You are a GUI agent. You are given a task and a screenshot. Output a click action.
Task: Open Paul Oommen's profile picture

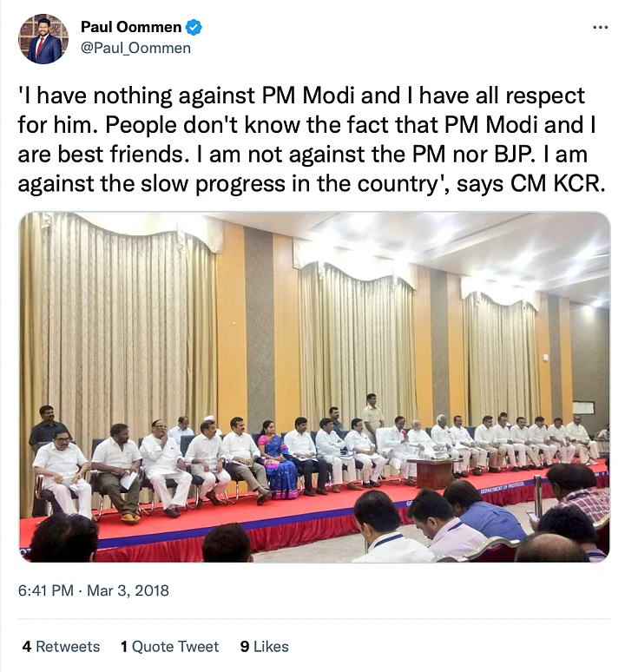[43, 39]
